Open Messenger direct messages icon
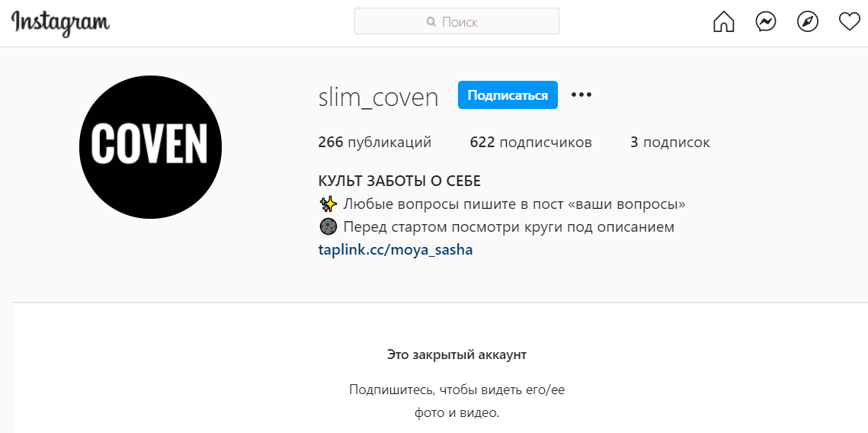The width and height of the screenshot is (868, 433). 766,22
